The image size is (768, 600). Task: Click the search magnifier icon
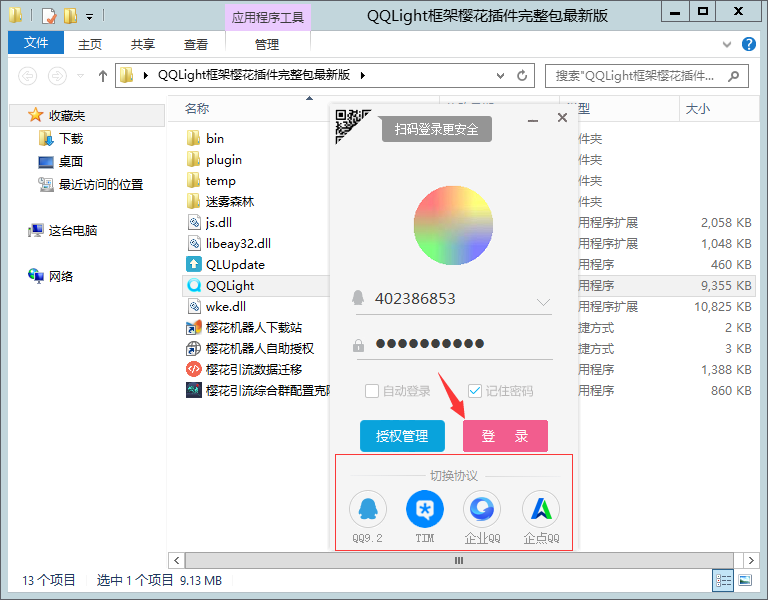point(733,76)
